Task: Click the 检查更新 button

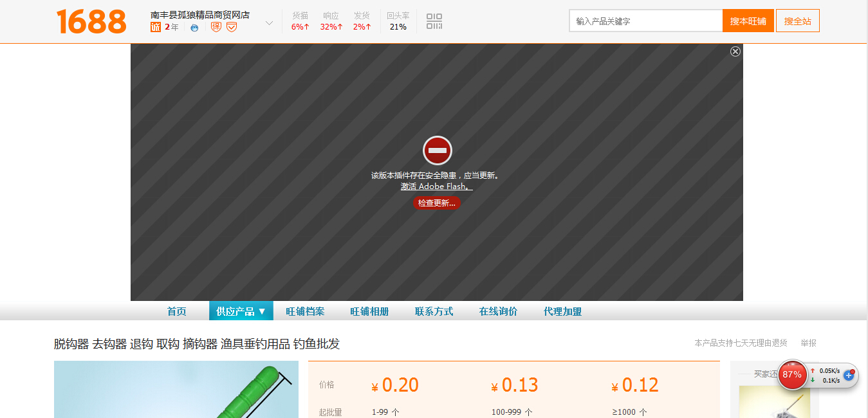Action: point(436,203)
